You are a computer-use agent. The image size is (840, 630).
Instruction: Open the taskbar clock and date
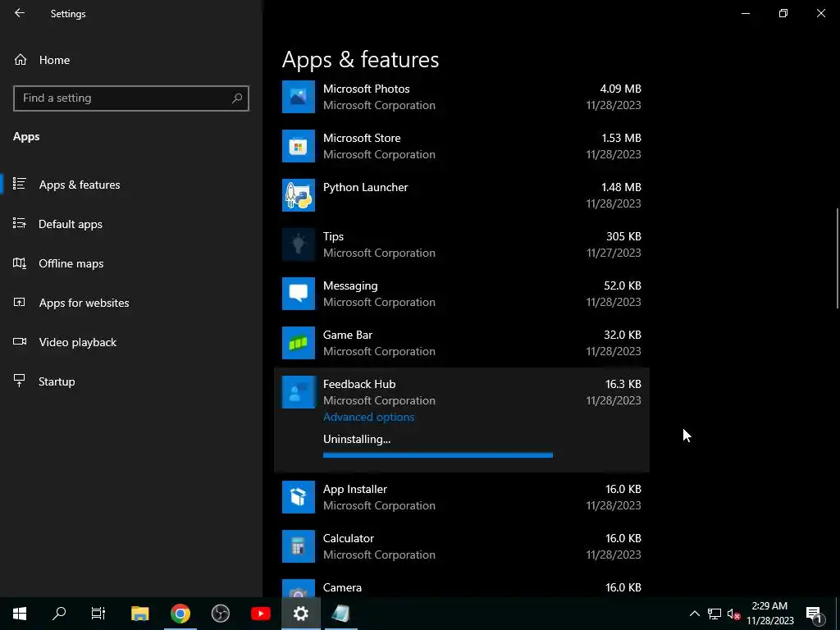pos(769,614)
